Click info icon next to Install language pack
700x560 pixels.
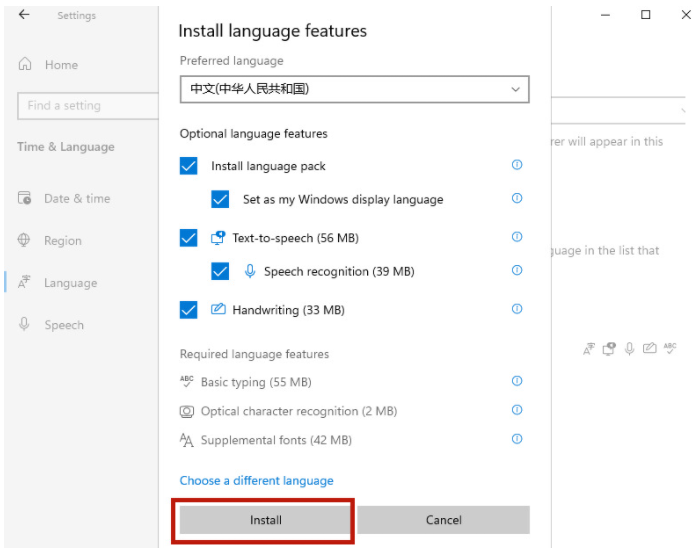517,165
